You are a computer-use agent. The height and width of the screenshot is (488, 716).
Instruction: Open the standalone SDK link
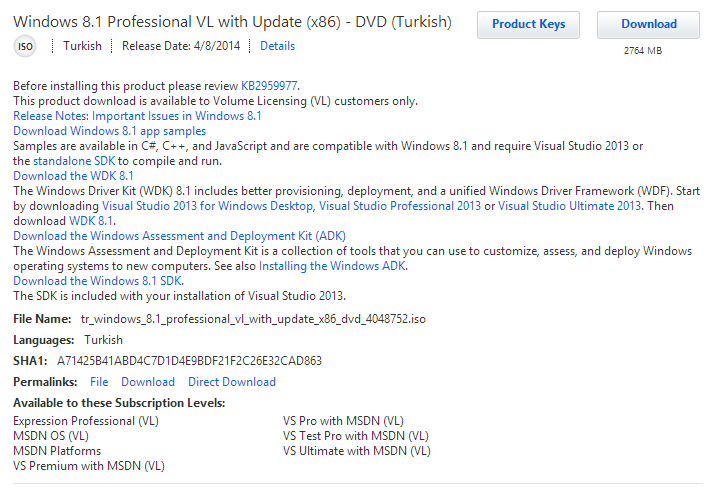[x=74, y=161]
